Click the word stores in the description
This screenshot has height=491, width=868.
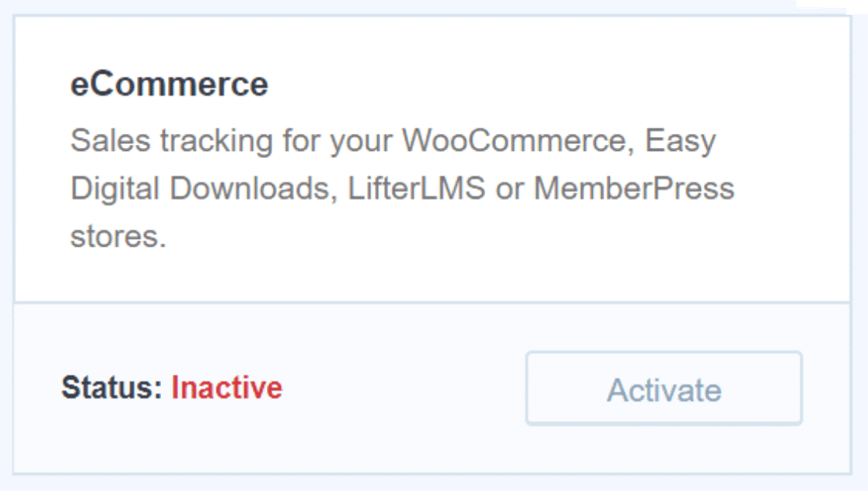point(117,236)
